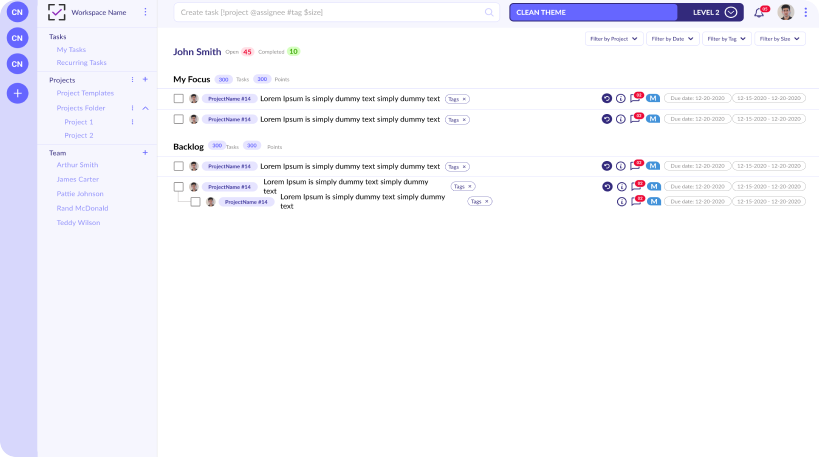This screenshot has height=457, width=819.
Task: Click the plus button under workspace avatars
Action: pos(17,93)
